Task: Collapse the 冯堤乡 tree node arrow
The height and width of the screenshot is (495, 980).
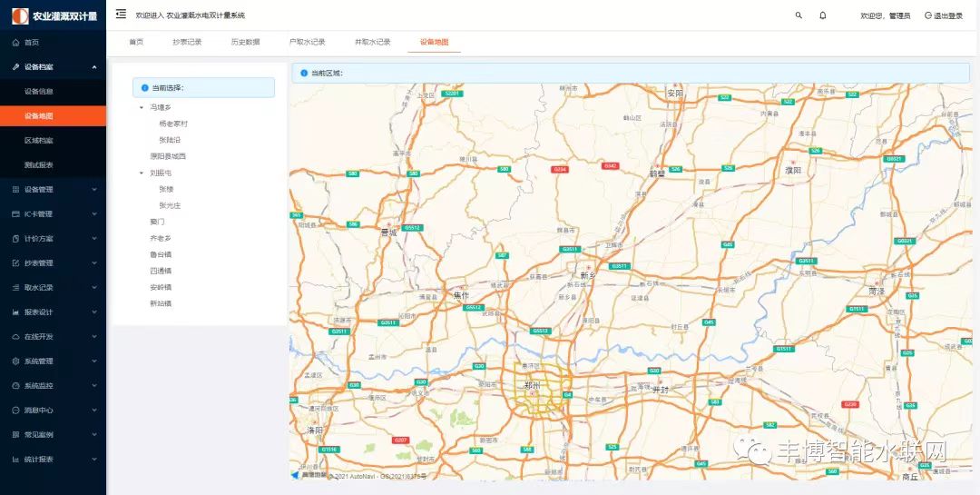Action: pos(142,107)
